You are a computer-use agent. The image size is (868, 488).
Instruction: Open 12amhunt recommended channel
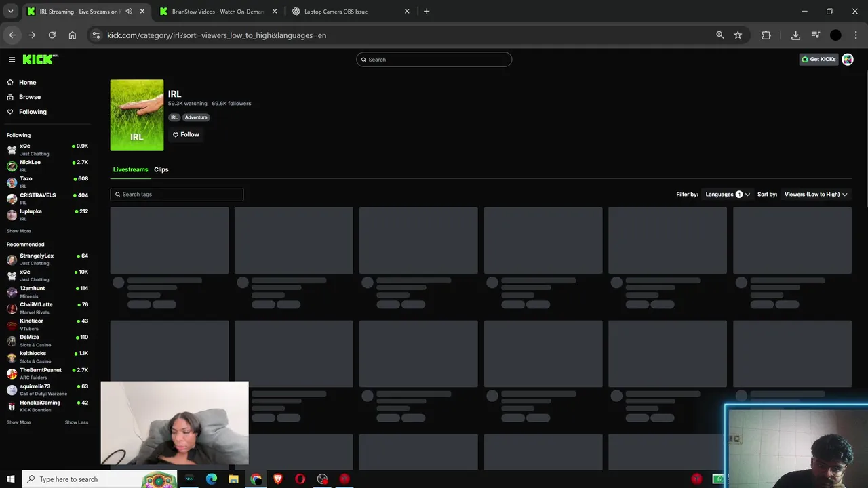pos(47,291)
